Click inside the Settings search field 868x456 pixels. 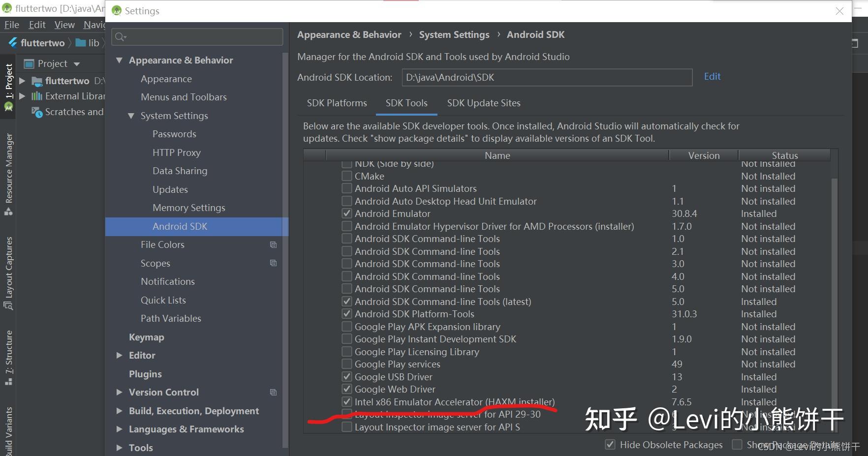pos(197,37)
